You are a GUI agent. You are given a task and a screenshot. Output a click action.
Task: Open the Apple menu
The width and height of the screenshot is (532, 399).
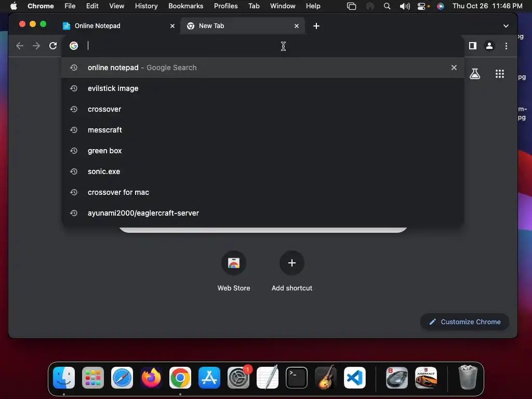[14, 6]
